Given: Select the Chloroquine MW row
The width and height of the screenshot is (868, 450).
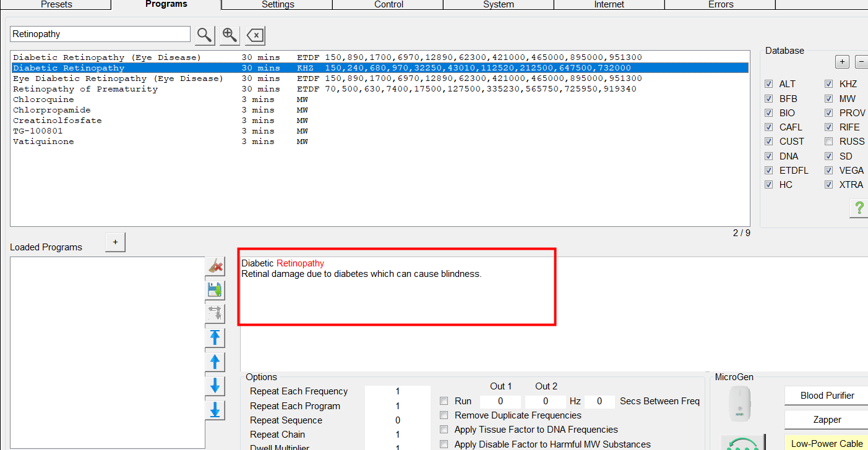Looking at the screenshot, I should [x=380, y=100].
